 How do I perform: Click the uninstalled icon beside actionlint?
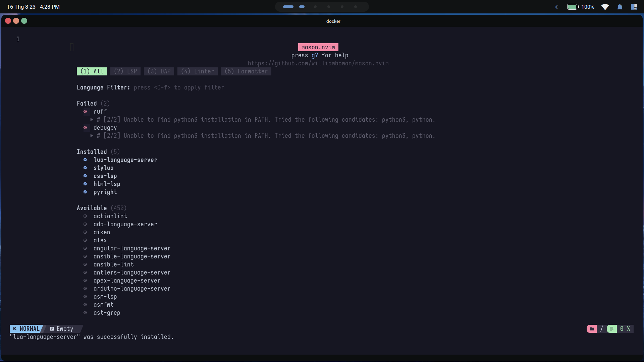(85, 216)
